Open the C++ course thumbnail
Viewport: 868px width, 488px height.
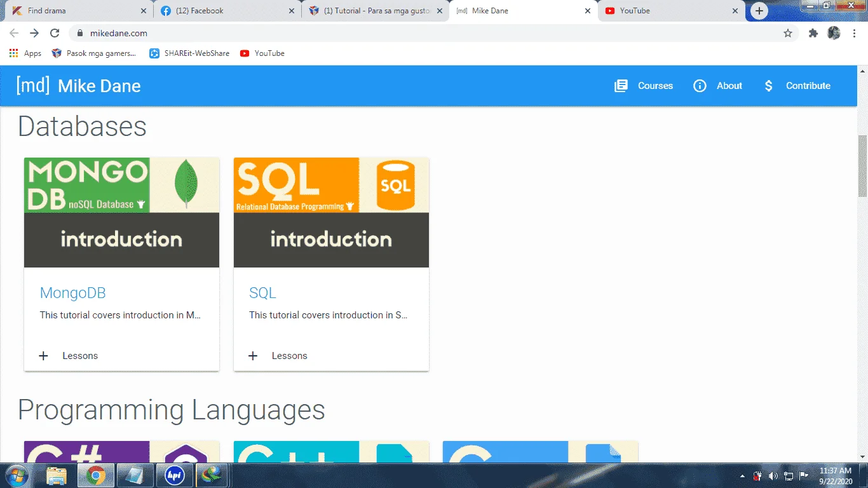click(331, 452)
